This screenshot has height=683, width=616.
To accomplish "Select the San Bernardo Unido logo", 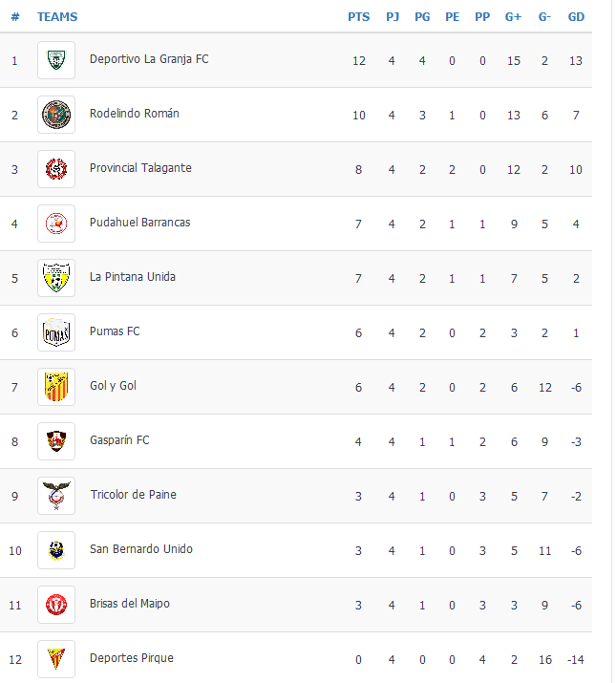I will point(56,550).
